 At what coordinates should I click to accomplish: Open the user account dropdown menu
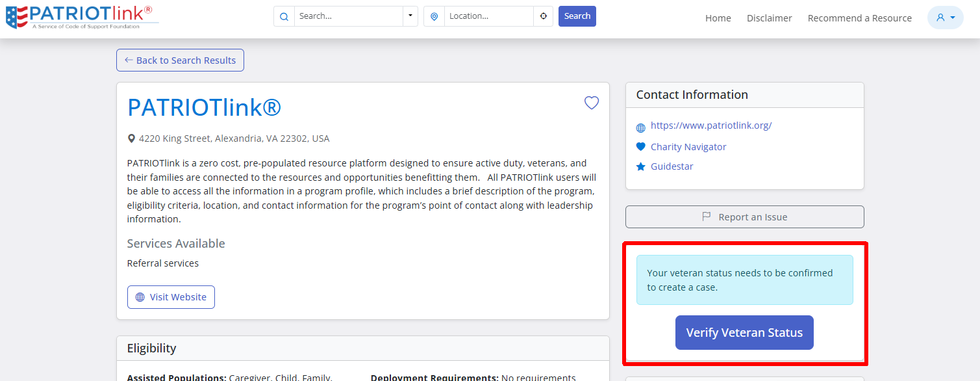[x=945, y=18]
